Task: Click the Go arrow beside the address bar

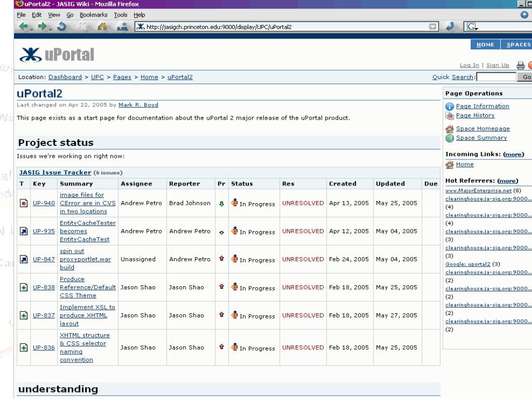Action: coord(450,26)
